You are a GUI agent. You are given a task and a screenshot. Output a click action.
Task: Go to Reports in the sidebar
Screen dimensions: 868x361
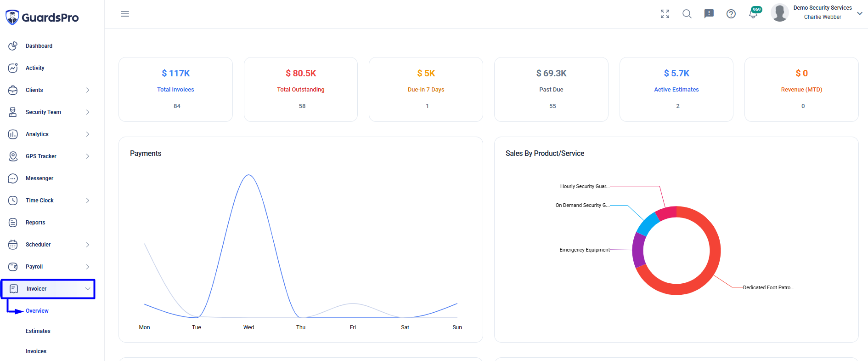point(35,223)
